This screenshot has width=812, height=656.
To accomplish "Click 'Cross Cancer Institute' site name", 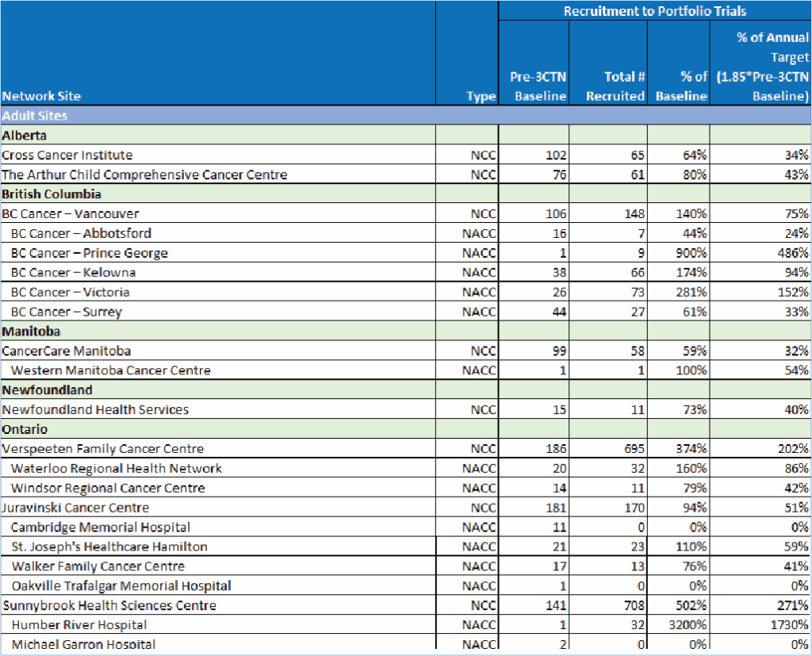I will click(67, 155).
